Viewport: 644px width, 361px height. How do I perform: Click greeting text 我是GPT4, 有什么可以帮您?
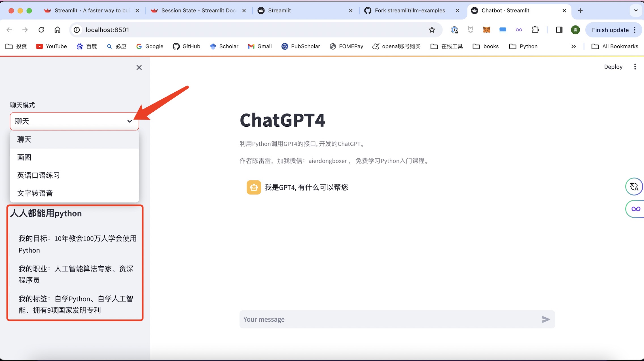coord(306,187)
